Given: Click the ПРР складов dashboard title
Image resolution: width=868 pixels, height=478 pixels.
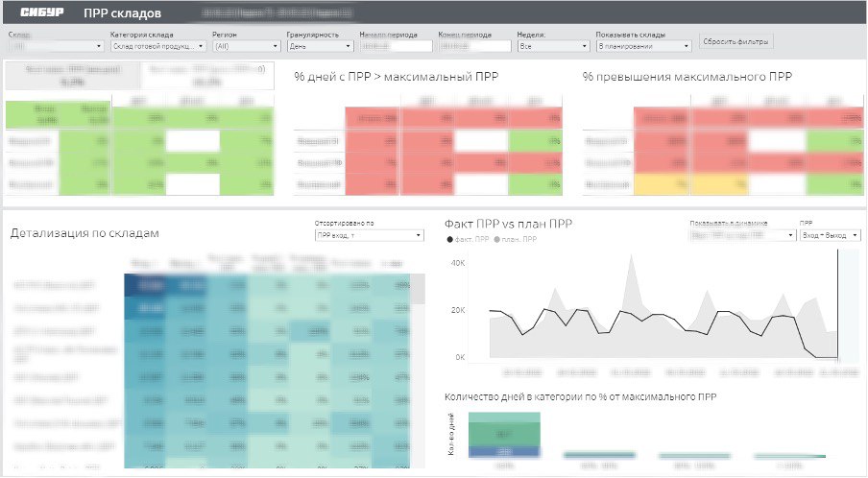Looking at the screenshot, I should pyautogui.click(x=122, y=12).
